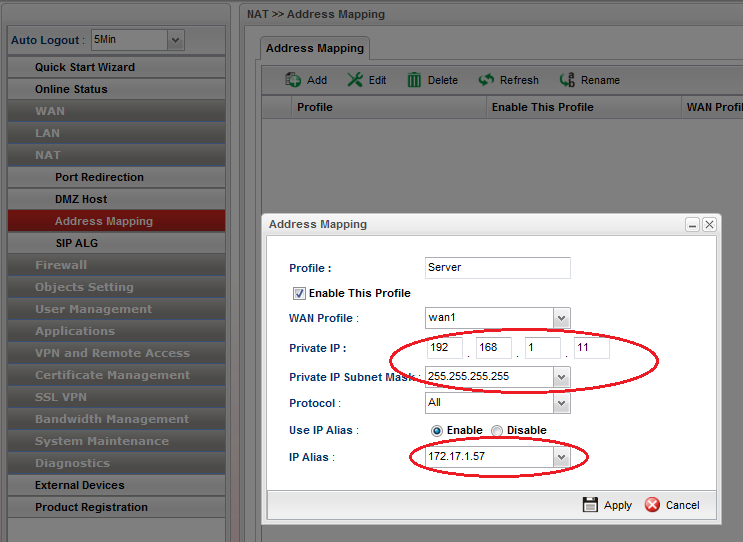Open DMZ Host submenu item

tap(117, 199)
